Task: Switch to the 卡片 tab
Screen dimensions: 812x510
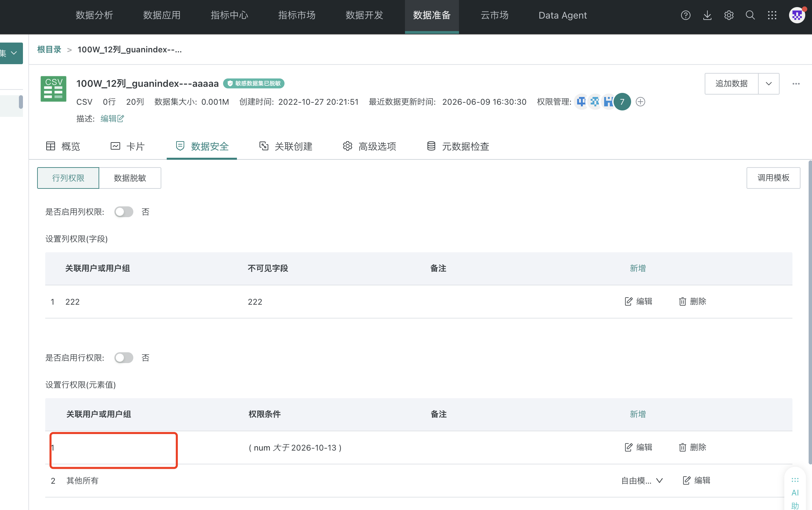Action: coord(128,146)
